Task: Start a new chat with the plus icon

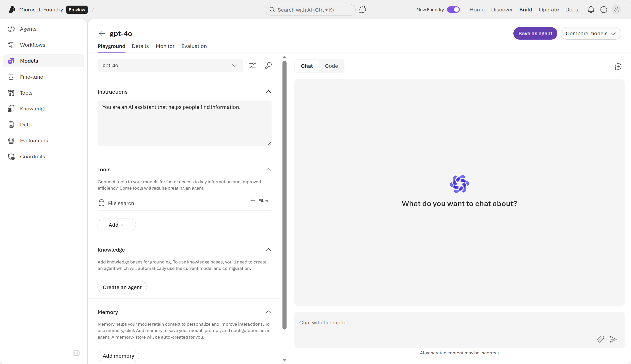Action: pos(618,67)
